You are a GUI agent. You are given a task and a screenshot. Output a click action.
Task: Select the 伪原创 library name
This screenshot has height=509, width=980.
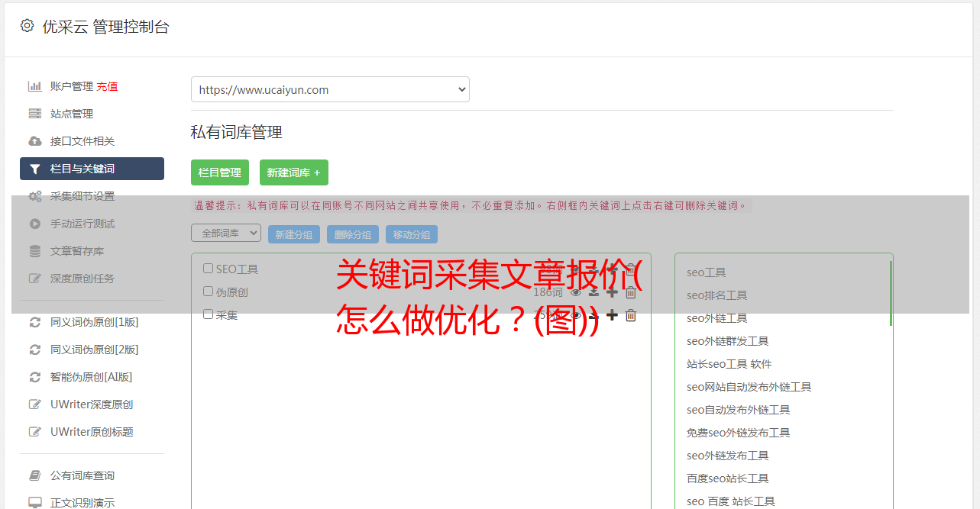click(231, 292)
